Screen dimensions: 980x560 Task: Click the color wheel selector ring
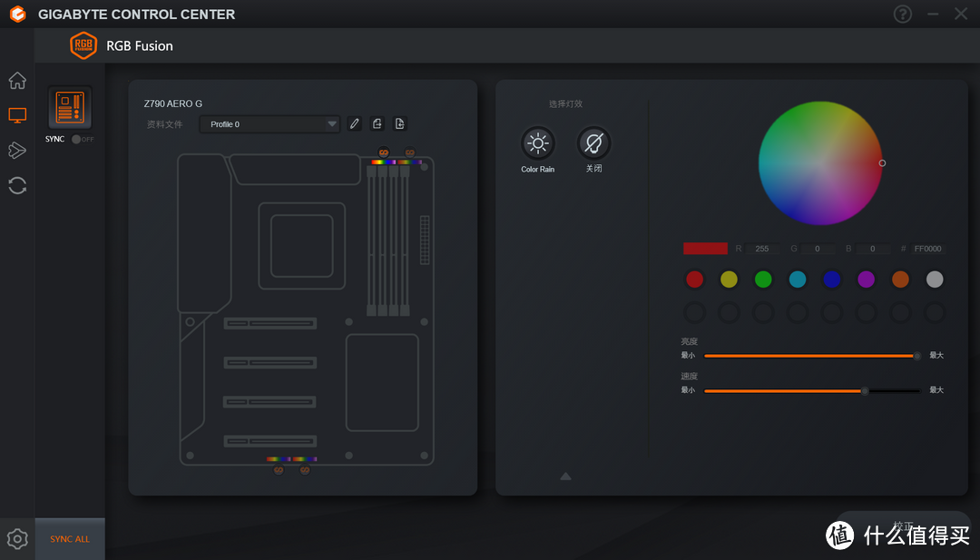(883, 163)
